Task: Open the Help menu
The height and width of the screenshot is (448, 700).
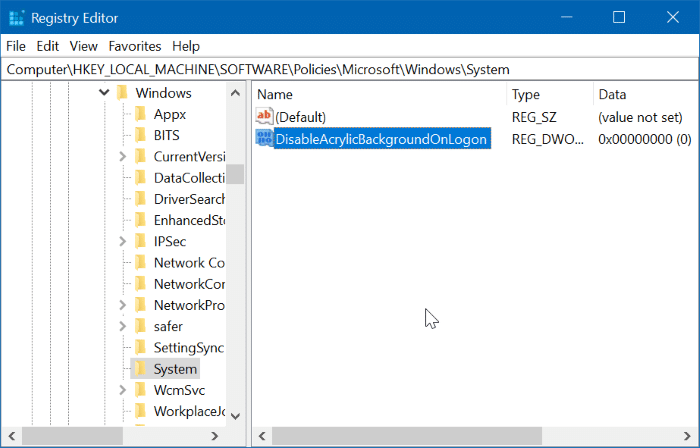Action: pyautogui.click(x=186, y=46)
